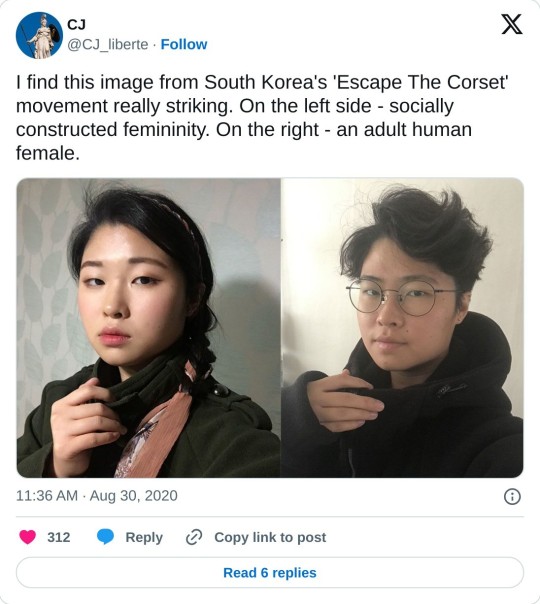
Task: Click the display name CJ
Action: point(76,25)
